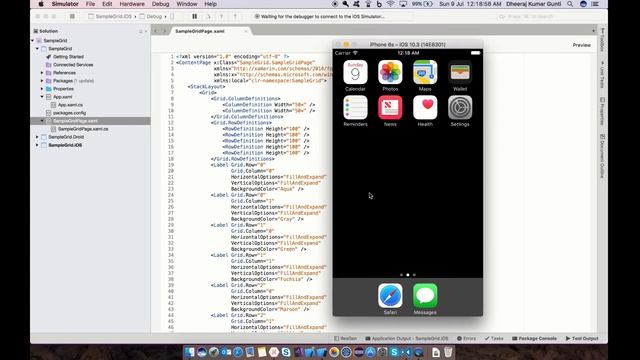Open the Help menu
Viewport: 640px width, 360px height.
pos(210,4)
